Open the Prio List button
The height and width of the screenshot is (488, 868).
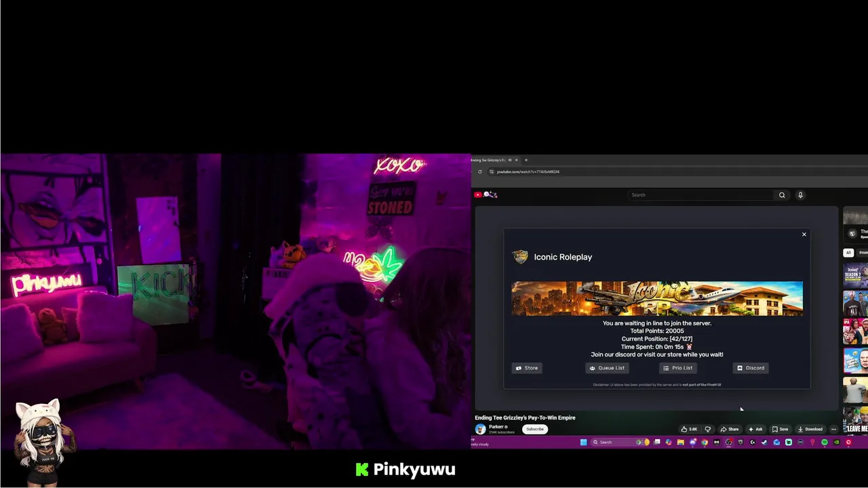pyautogui.click(x=677, y=368)
